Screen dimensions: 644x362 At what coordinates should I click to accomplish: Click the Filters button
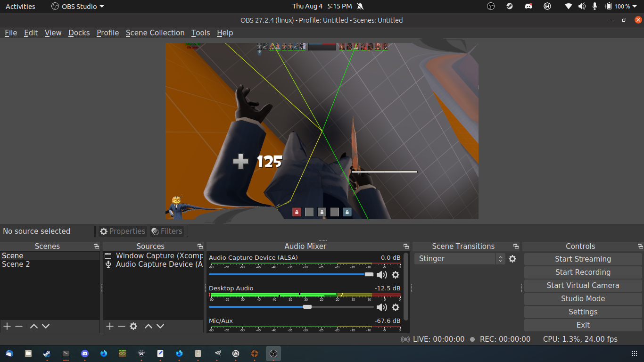[x=167, y=231]
